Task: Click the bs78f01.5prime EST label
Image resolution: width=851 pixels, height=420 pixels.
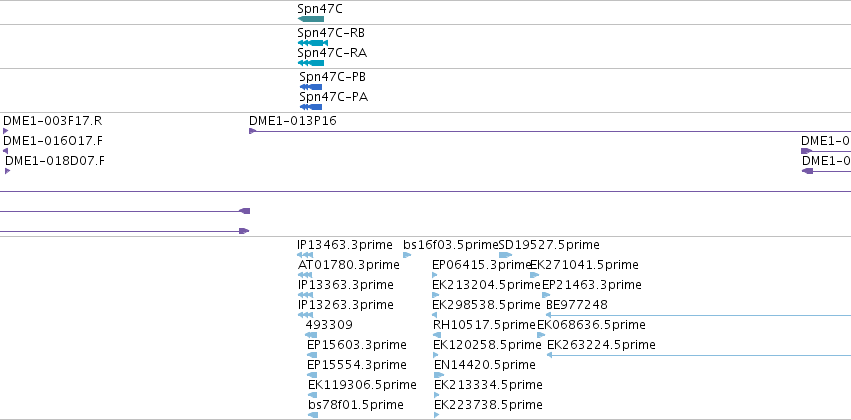Action: point(356,405)
